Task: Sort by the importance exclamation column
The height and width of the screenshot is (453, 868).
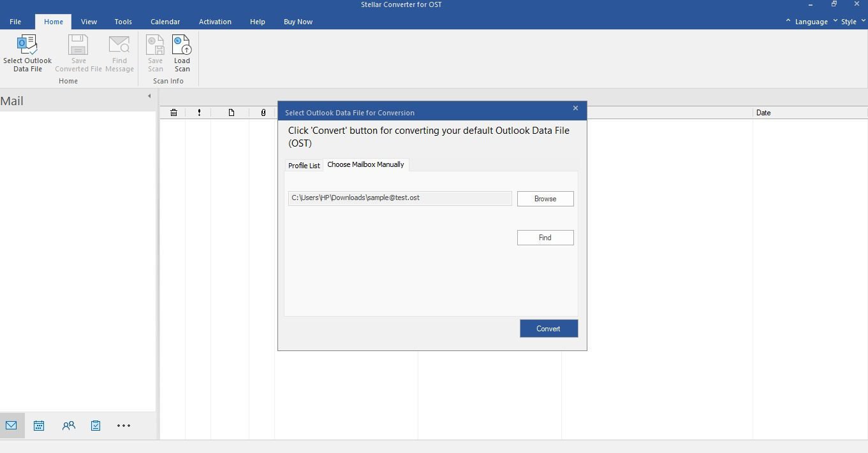Action: tap(199, 113)
